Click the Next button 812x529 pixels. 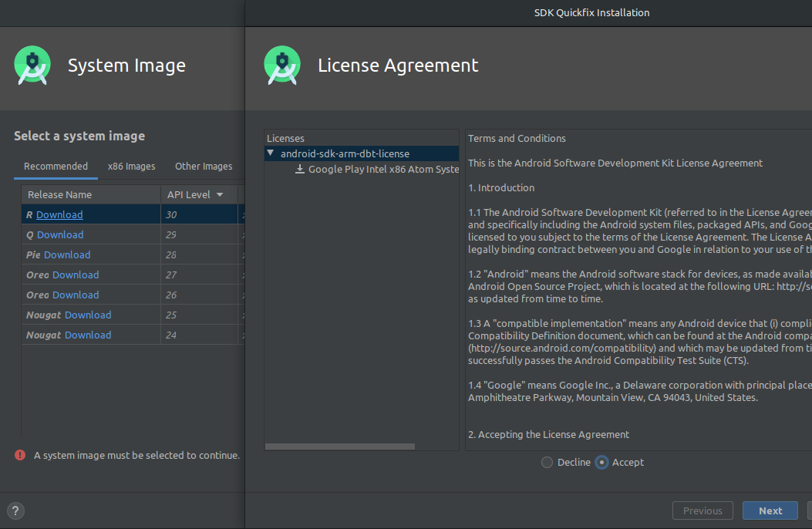pyautogui.click(x=770, y=511)
